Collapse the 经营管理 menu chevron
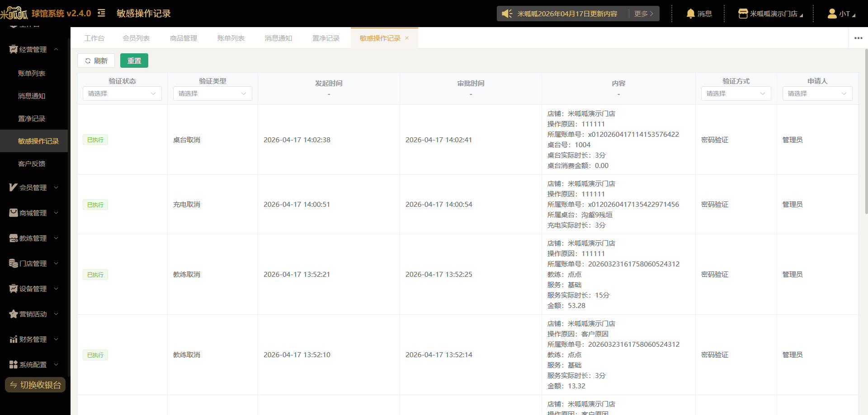Screen dimensions: 868x415 (56, 49)
